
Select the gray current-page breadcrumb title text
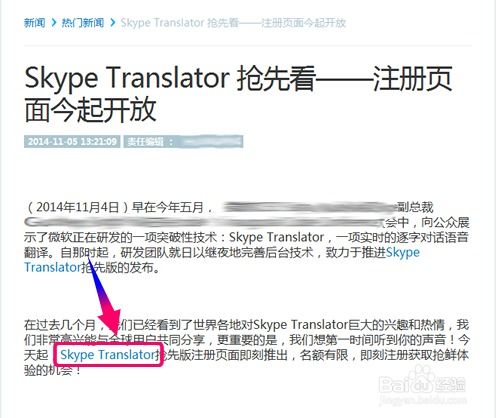point(233,23)
